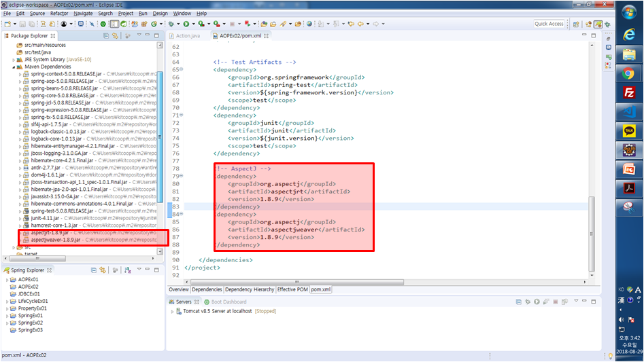This screenshot has width=644, height=362.
Task: Collapse the Maven Dependencies node
Action: click(14, 67)
